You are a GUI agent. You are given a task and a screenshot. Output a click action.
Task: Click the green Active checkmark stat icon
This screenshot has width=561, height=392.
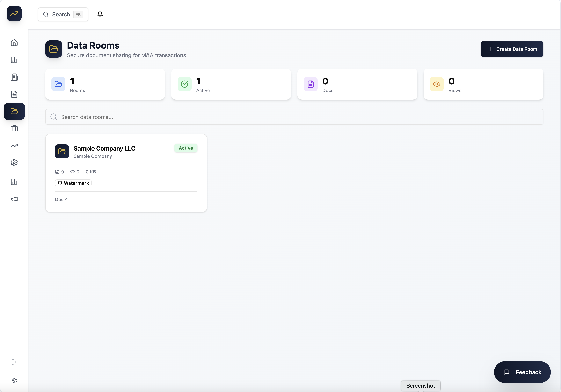pos(184,84)
